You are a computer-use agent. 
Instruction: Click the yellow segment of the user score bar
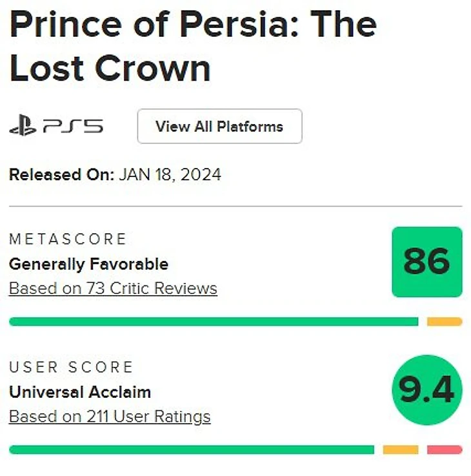pos(400,450)
